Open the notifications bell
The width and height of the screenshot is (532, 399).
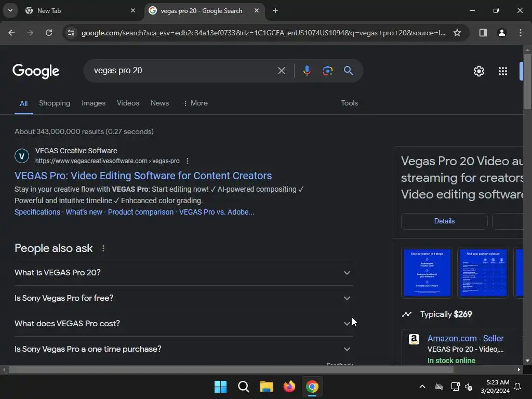click(517, 387)
